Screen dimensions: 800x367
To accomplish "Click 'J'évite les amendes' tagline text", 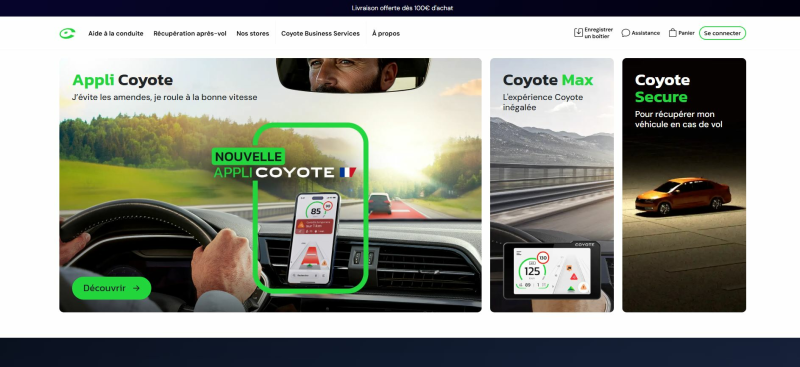I will [x=164, y=97].
